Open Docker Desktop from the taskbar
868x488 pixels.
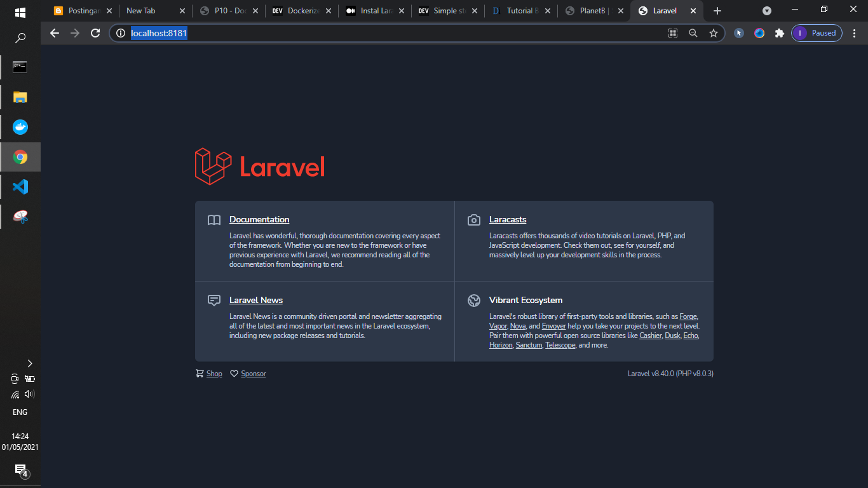click(20, 126)
